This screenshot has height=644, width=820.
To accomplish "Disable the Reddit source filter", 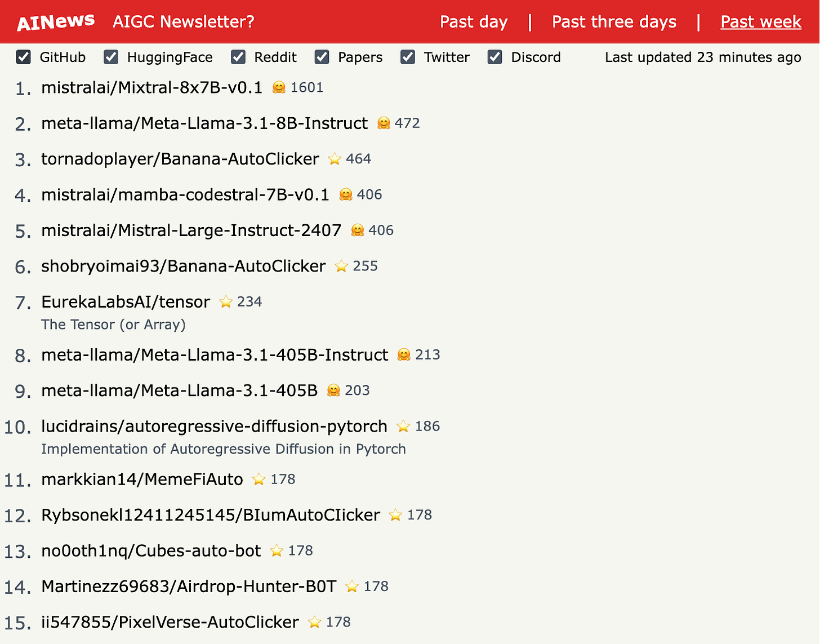I will click(x=238, y=57).
